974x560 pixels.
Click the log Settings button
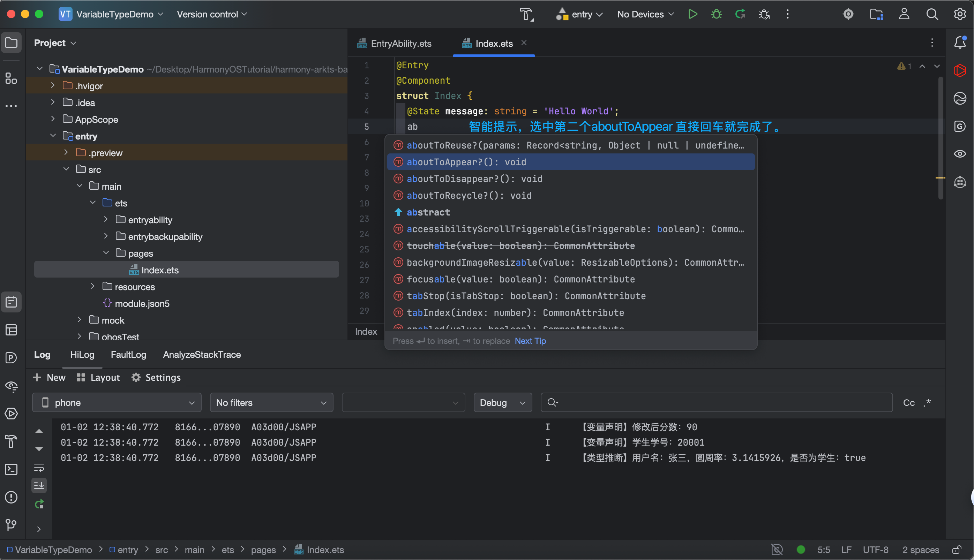tap(156, 378)
